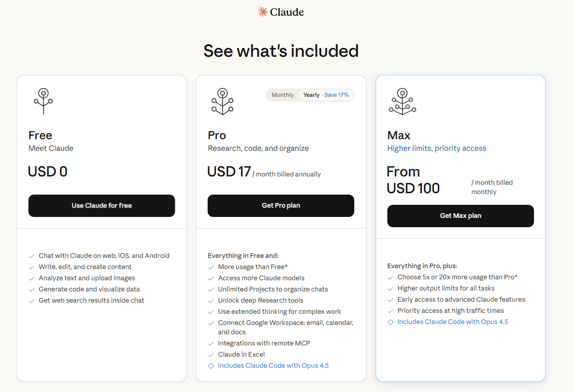Image resolution: width=574 pixels, height=392 pixels.
Task: Select Yearly billing option
Action: click(x=311, y=95)
